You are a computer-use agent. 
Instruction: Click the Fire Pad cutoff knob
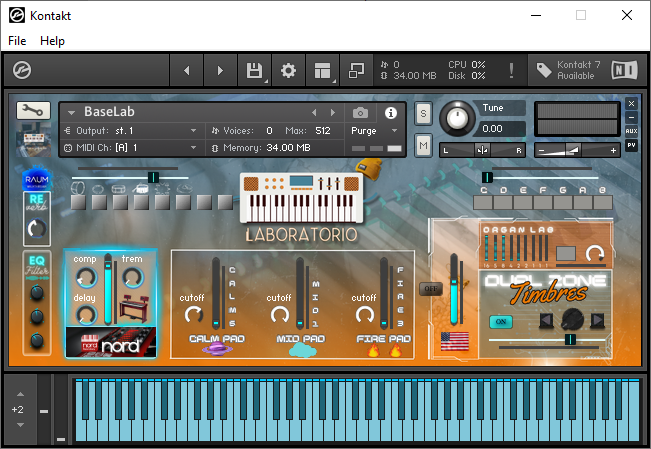[365, 314]
